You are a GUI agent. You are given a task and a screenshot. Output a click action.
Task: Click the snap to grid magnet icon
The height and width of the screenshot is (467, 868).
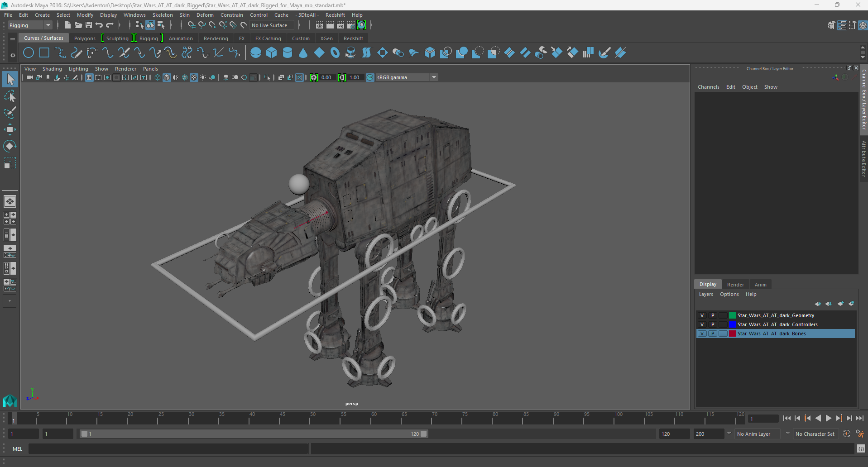click(x=191, y=25)
